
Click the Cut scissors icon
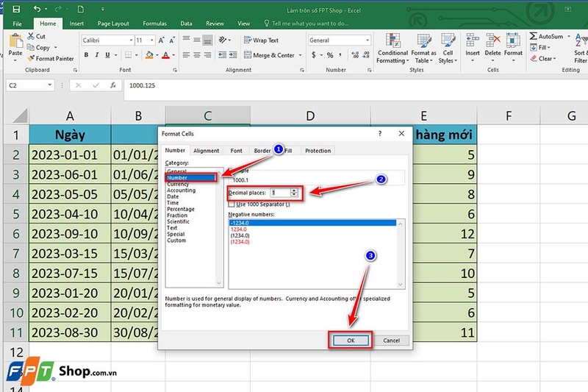(31, 36)
